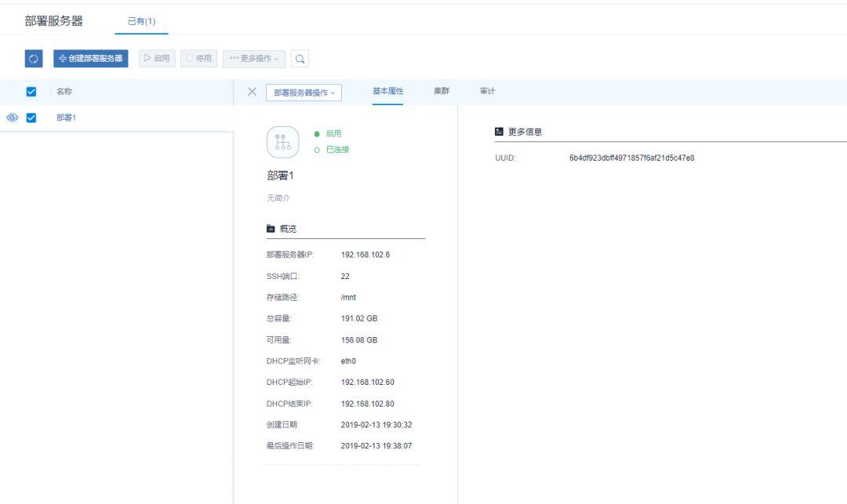The height and width of the screenshot is (504, 847).
Task: Select the 基本属性 tab
Action: [387, 92]
